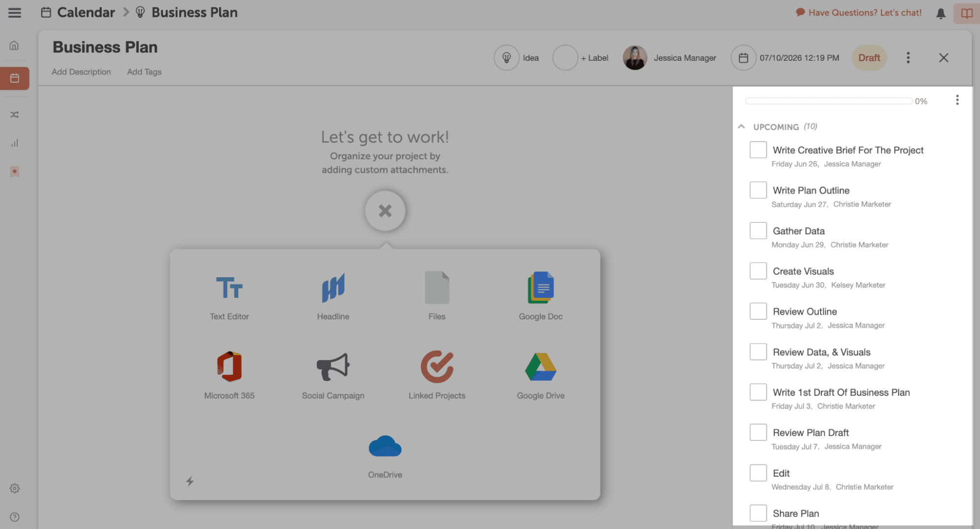Select the Linked Projects attachment option

(437, 375)
